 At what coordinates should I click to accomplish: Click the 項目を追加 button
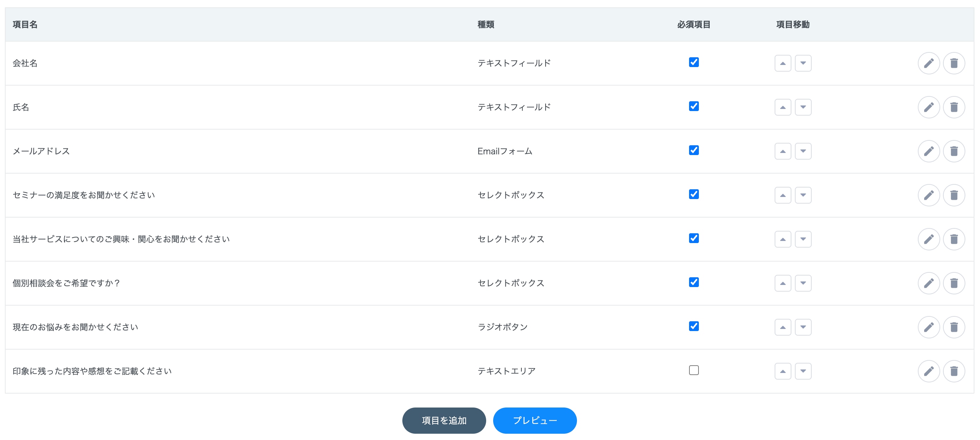click(444, 420)
